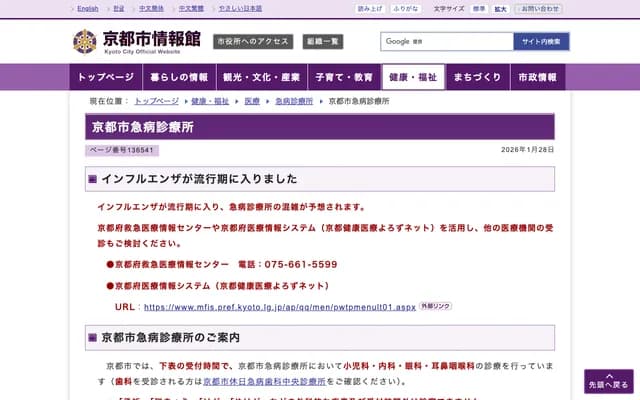The image size is (640, 400).
Task: Open the 子育て・教育 menu tab
Action: tap(343, 77)
